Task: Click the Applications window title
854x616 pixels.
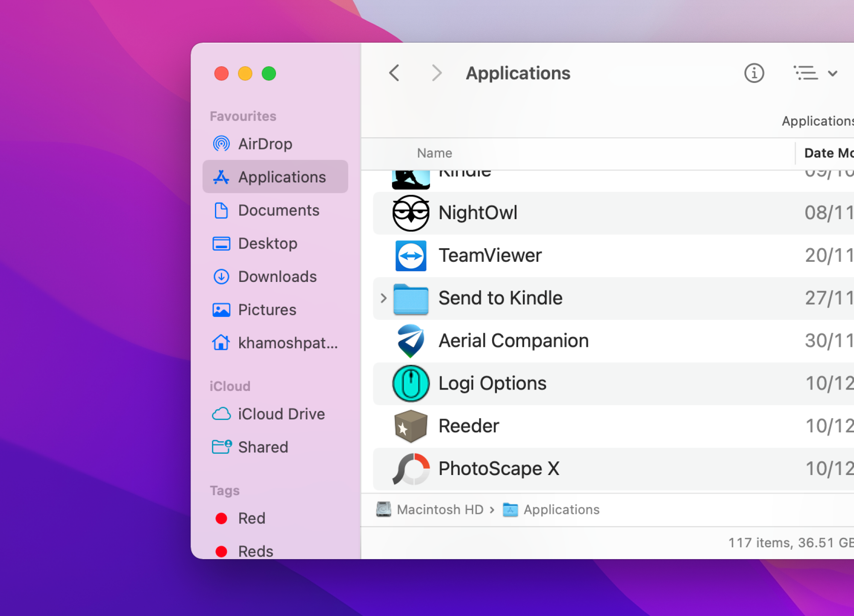Action: (518, 73)
